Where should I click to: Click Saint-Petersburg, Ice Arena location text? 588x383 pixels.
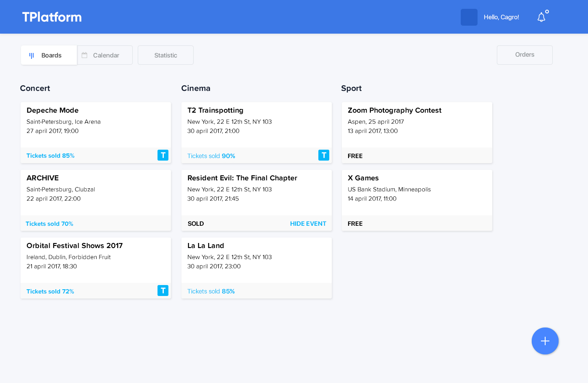[x=64, y=122]
